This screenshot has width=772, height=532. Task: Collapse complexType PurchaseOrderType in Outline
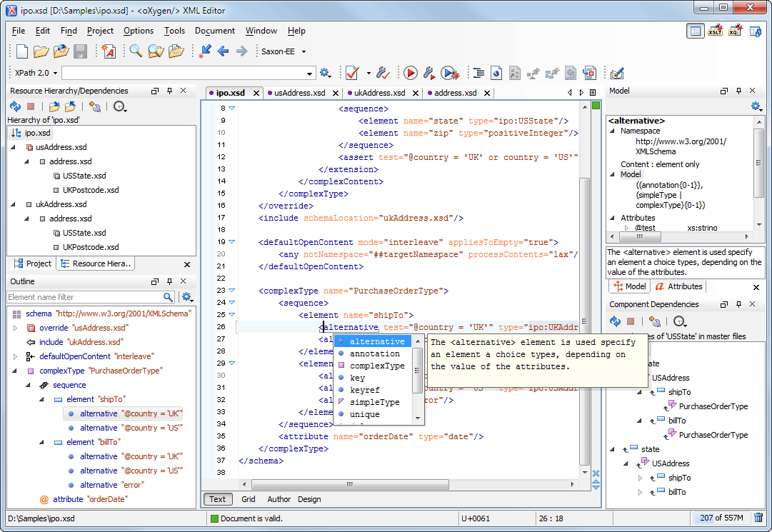pos(14,371)
